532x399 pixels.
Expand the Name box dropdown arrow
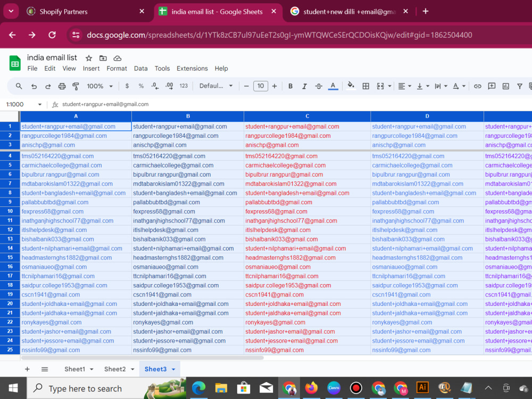(x=40, y=104)
